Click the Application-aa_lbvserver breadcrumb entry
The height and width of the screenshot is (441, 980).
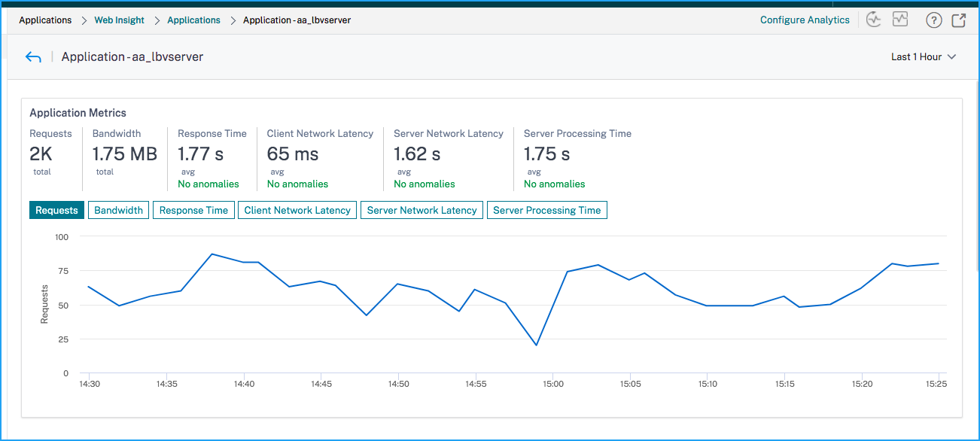tap(297, 20)
